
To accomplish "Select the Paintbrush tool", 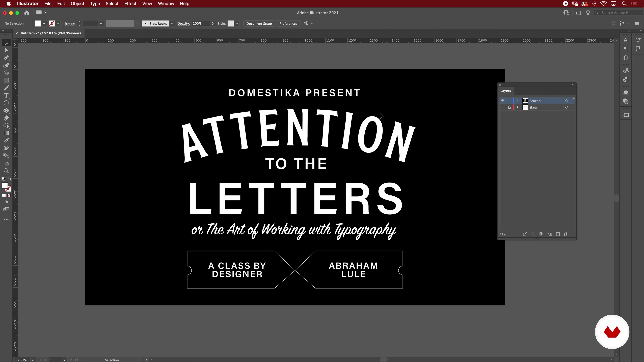I will click(x=6, y=88).
